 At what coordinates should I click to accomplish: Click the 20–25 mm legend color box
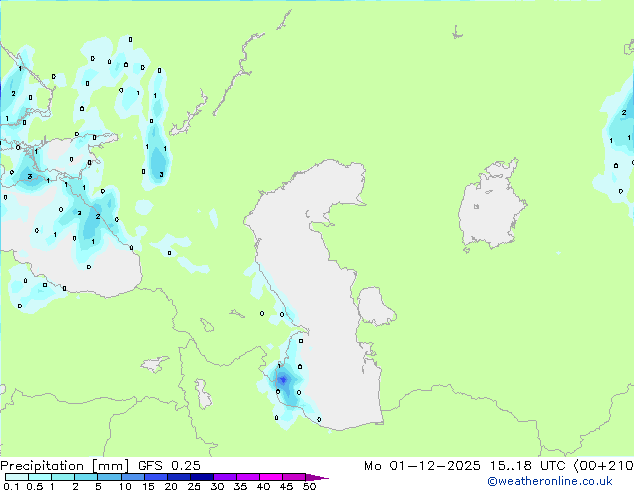[x=178, y=477]
